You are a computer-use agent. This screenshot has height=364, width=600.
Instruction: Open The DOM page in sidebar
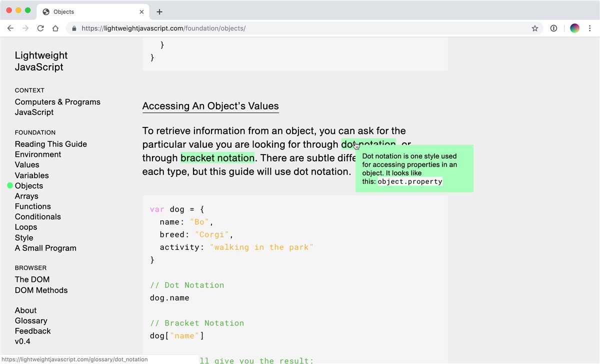tap(32, 279)
